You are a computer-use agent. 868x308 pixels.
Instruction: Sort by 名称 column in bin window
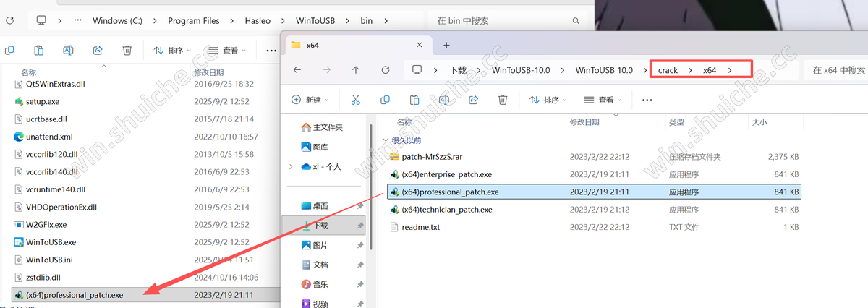29,73
